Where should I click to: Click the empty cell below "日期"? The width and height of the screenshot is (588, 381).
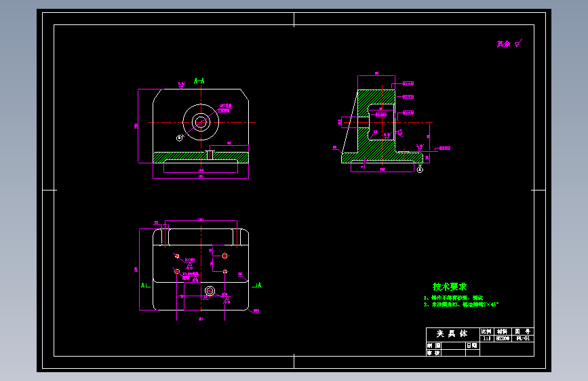473,353
